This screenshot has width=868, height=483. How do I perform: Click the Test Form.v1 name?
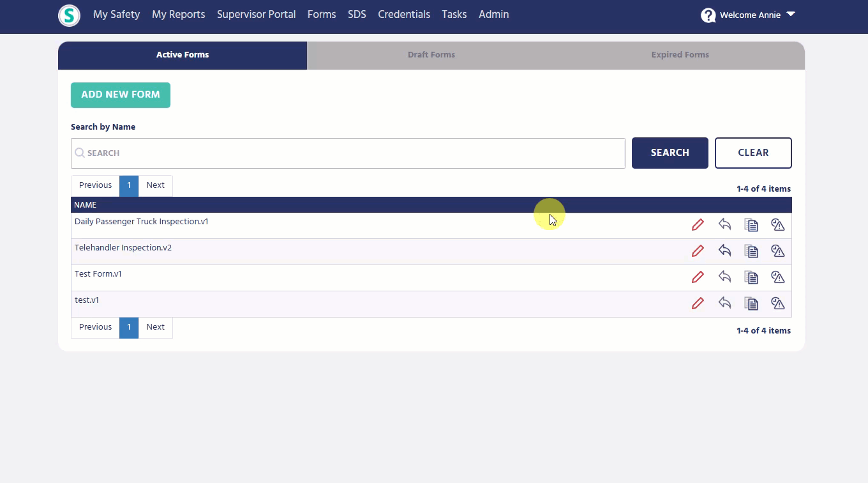coord(98,274)
